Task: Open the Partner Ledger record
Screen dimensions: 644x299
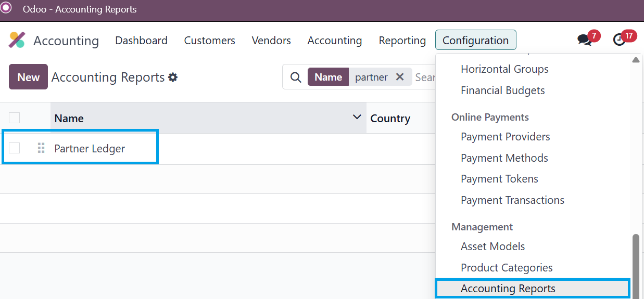Action: [x=90, y=149]
